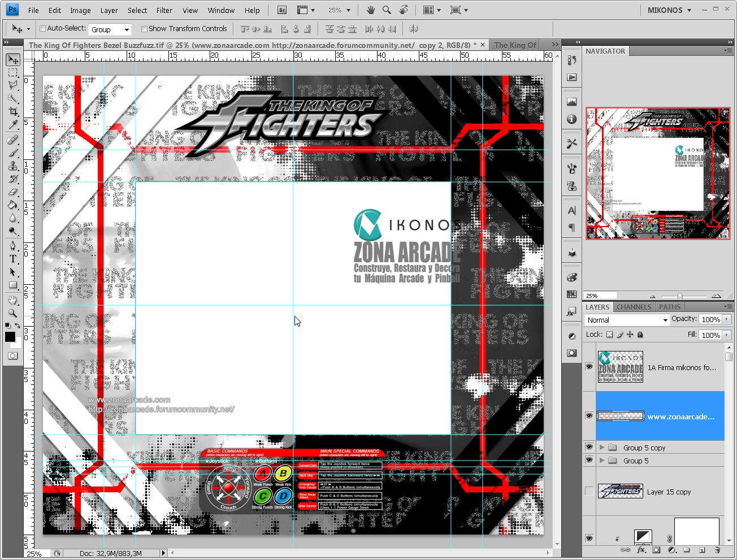Select the Eyedropper tool

(13, 125)
